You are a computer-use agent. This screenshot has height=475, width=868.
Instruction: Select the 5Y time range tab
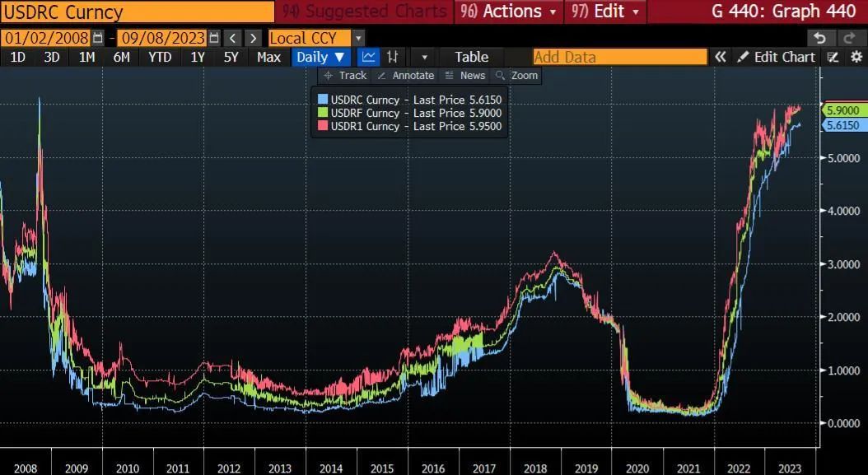click(x=231, y=57)
